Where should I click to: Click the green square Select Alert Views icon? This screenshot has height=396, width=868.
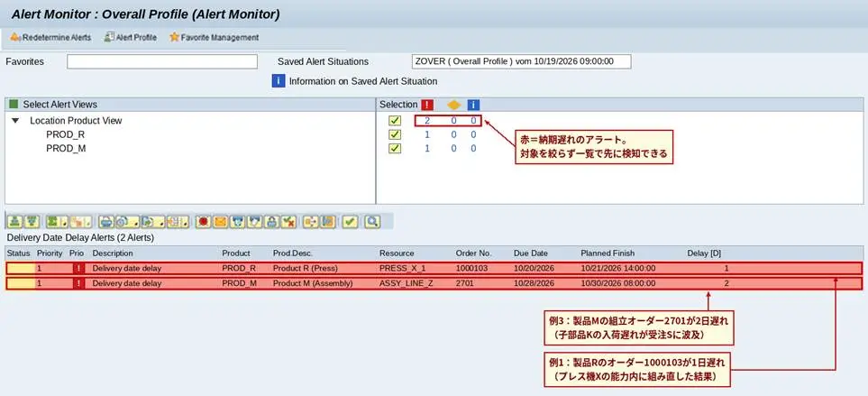[x=14, y=104]
